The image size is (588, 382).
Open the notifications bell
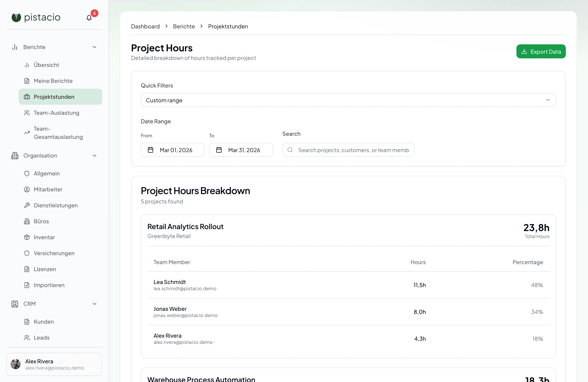[89, 18]
